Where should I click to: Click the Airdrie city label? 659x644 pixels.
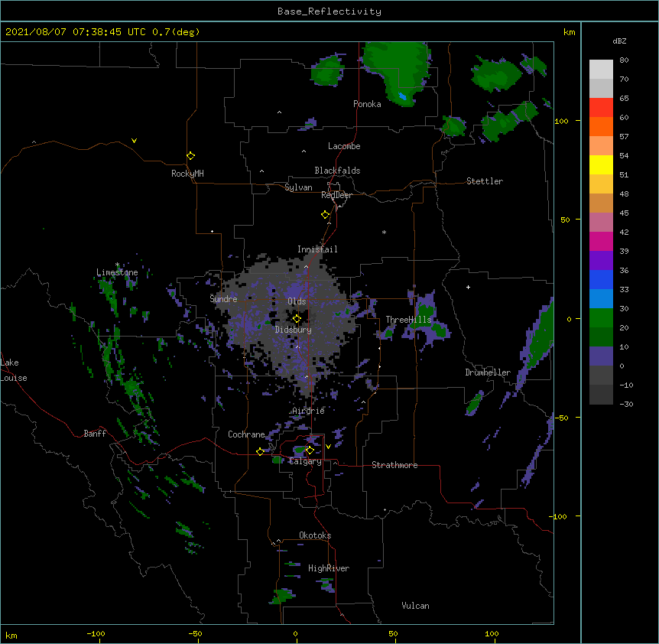point(309,411)
